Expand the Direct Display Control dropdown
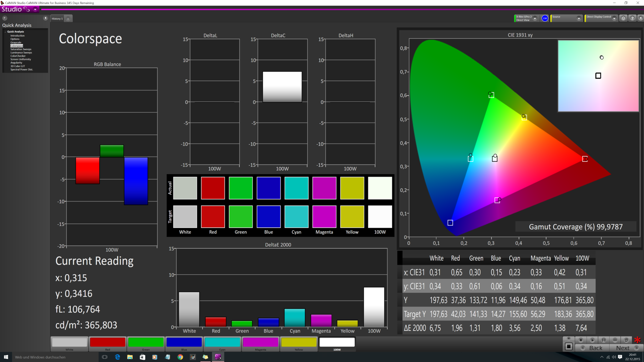644x362 pixels. (x=614, y=18)
